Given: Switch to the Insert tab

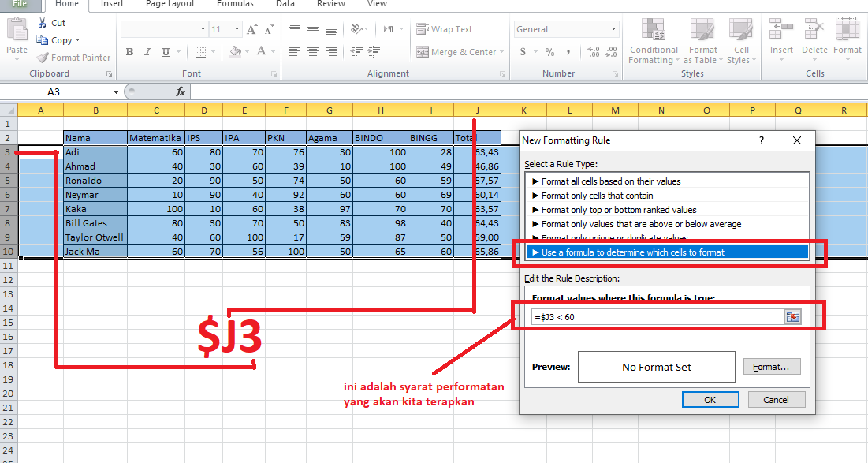Looking at the screenshot, I should pos(112,4).
